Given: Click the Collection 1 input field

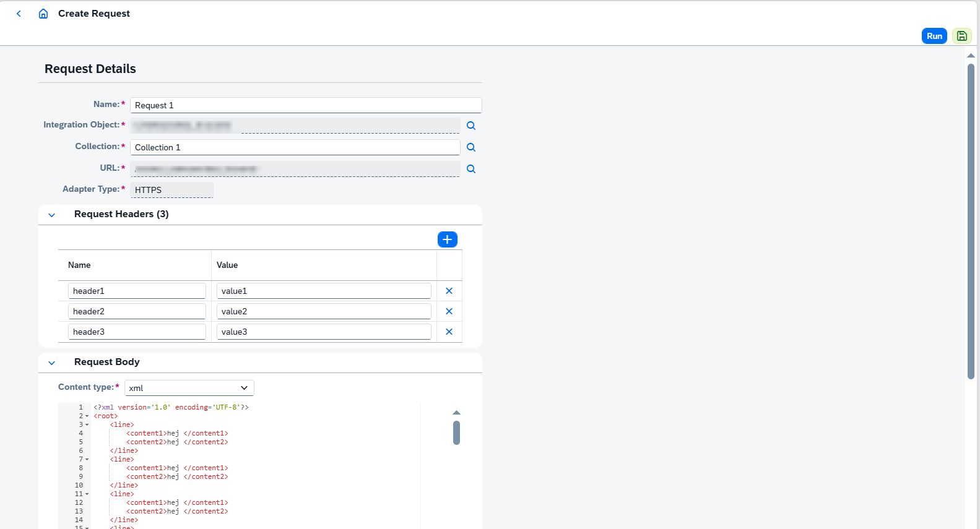Looking at the screenshot, I should tap(295, 147).
